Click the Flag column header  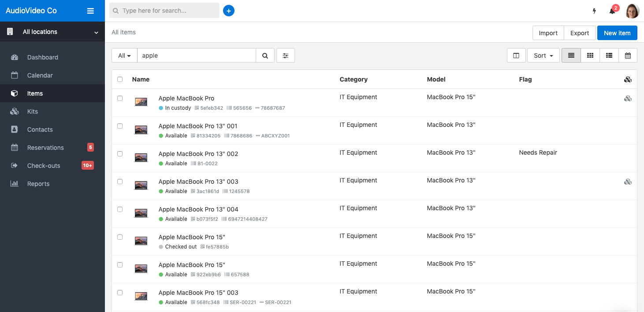pyautogui.click(x=525, y=79)
